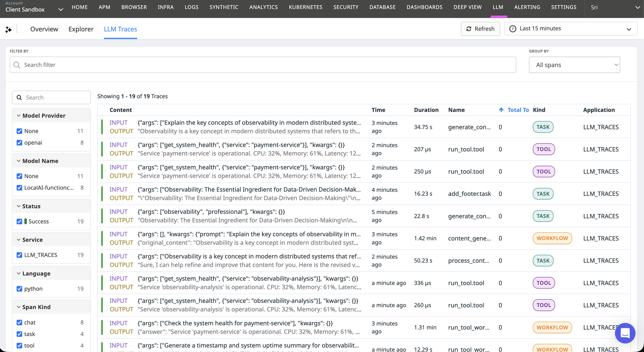Toggle the tool span kind checkbox
This screenshot has height=352, width=644.
tap(19, 345)
